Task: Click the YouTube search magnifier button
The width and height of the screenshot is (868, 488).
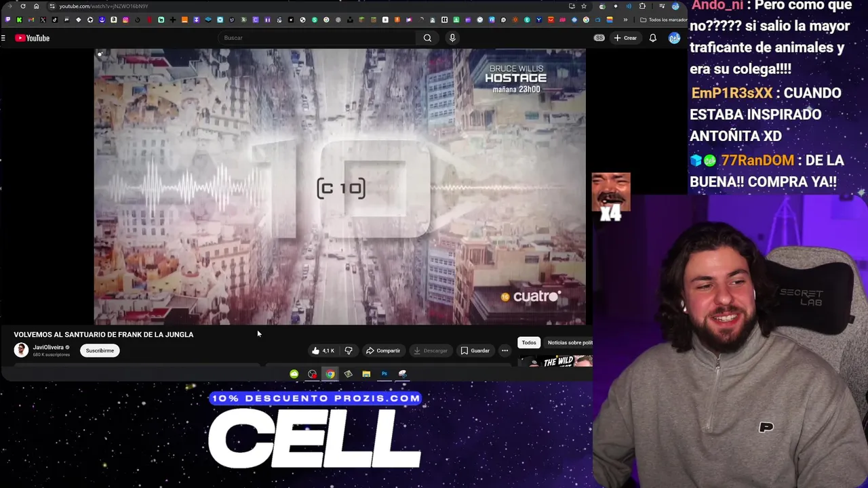Action: [x=427, y=38]
